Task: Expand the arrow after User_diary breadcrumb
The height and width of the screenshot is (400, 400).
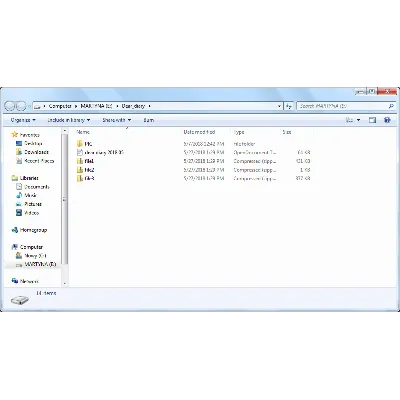Action: pyautogui.click(x=149, y=106)
